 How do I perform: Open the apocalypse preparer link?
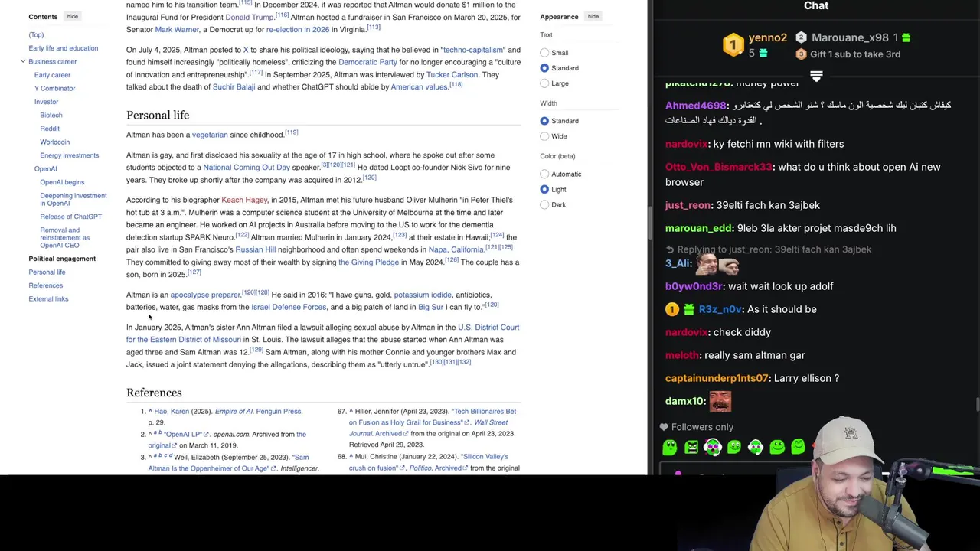tap(205, 295)
